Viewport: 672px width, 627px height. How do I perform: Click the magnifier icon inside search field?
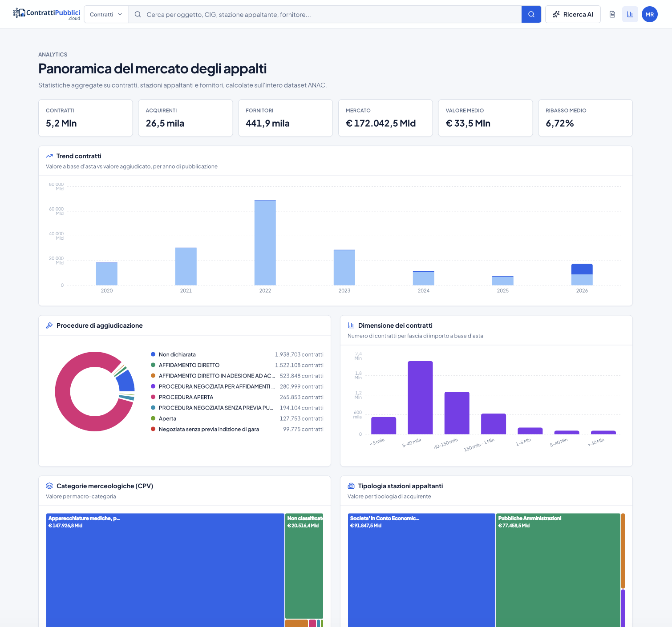point(138,14)
